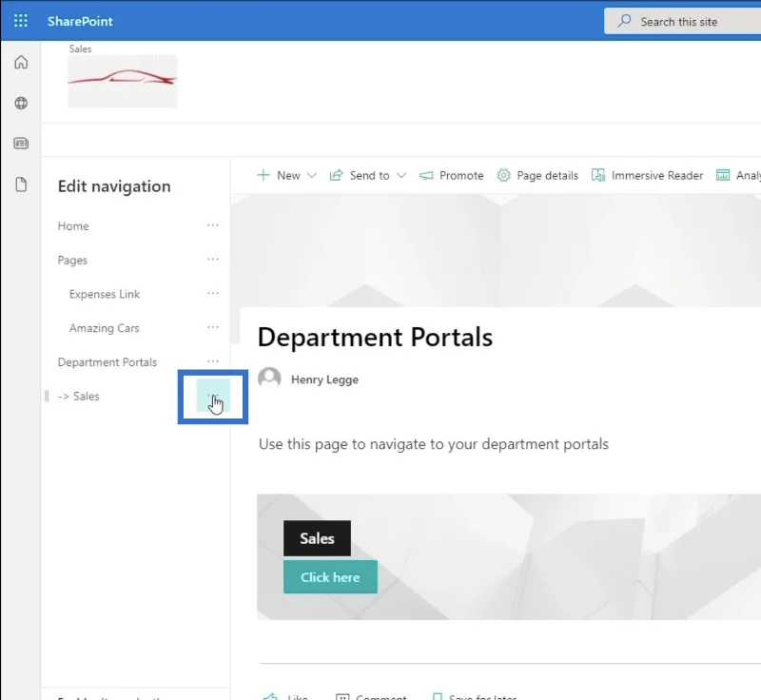Select the Department Portals navigation item

107,362
